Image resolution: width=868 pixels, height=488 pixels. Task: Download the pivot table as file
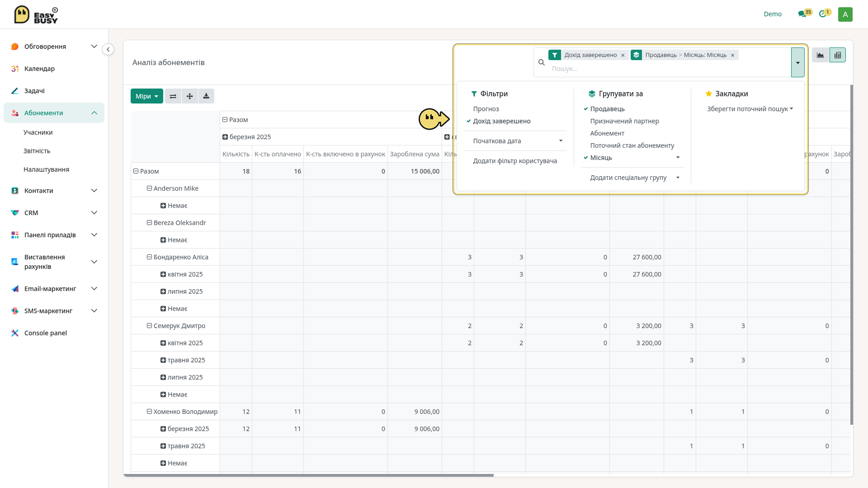click(x=206, y=96)
